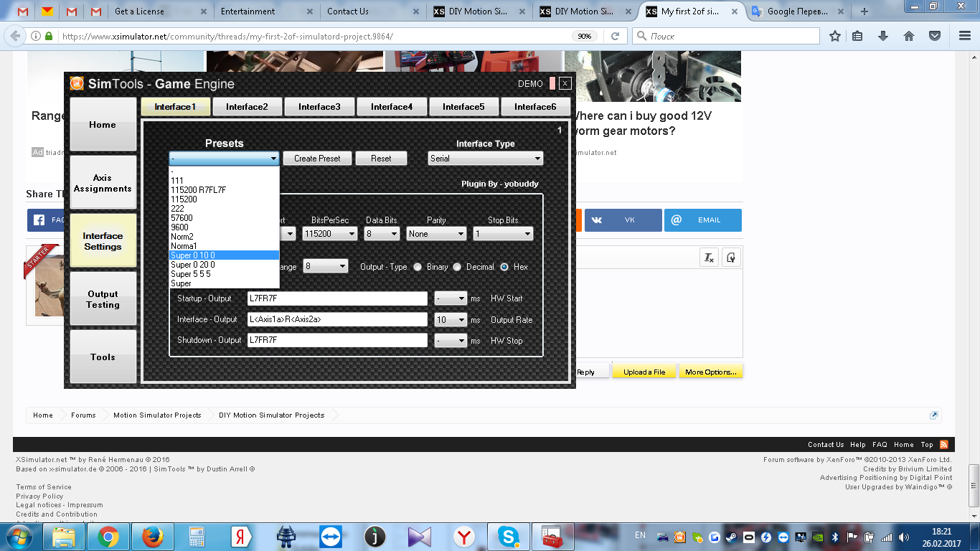Screen dimensions: 980x551
Task: Switch to the Interface4 tab
Action: [x=392, y=107]
